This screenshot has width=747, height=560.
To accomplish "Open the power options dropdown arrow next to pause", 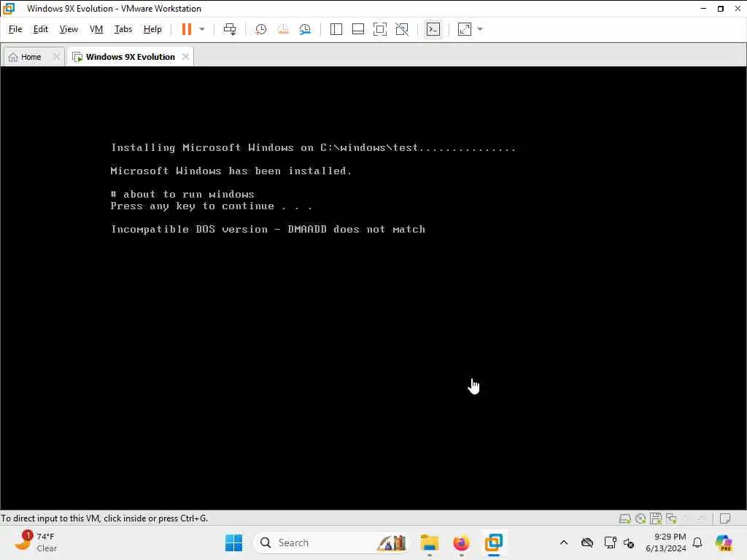I will pyautogui.click(x=202, y=29).
